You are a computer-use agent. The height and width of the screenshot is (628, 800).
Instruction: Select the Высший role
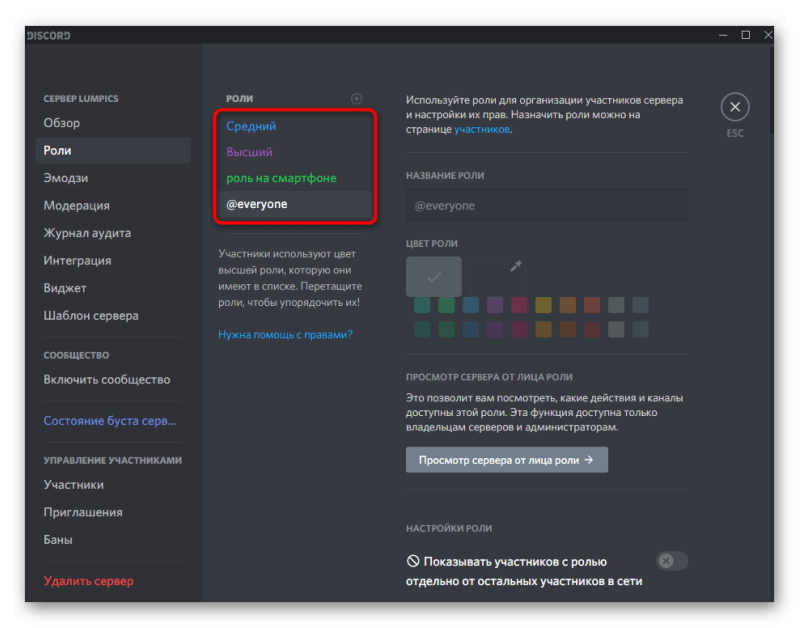[295, 152]
